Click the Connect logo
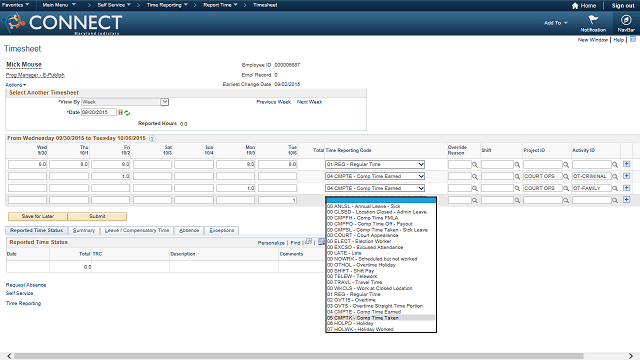This screenshot has width=640, height=360. coord(62,23)
